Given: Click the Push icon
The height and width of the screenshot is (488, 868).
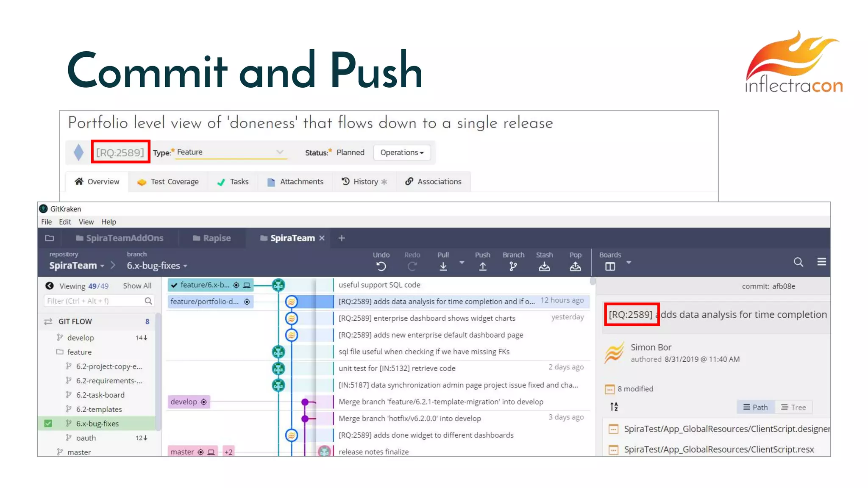Looking at the screenshot, I should [x=482, y=266].
